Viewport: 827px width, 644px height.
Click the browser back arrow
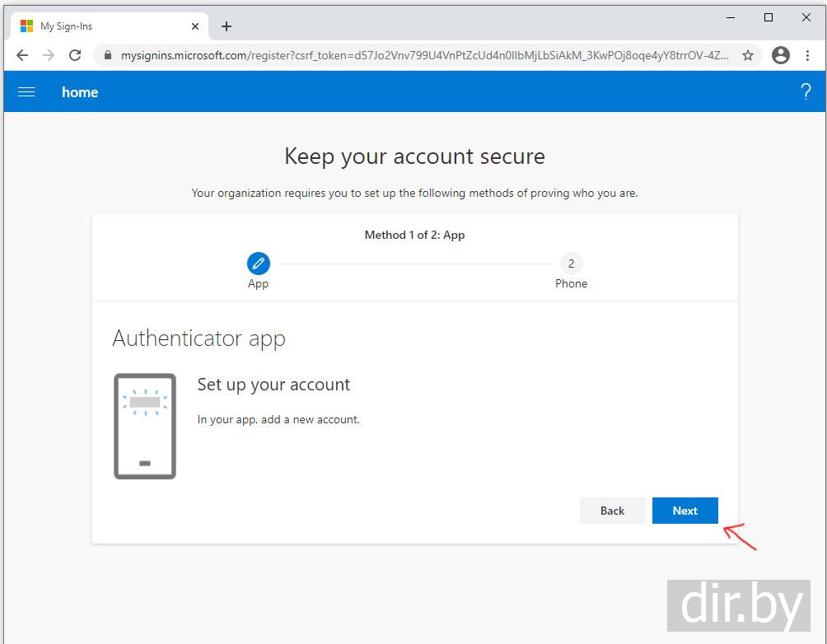click(22, 55)
